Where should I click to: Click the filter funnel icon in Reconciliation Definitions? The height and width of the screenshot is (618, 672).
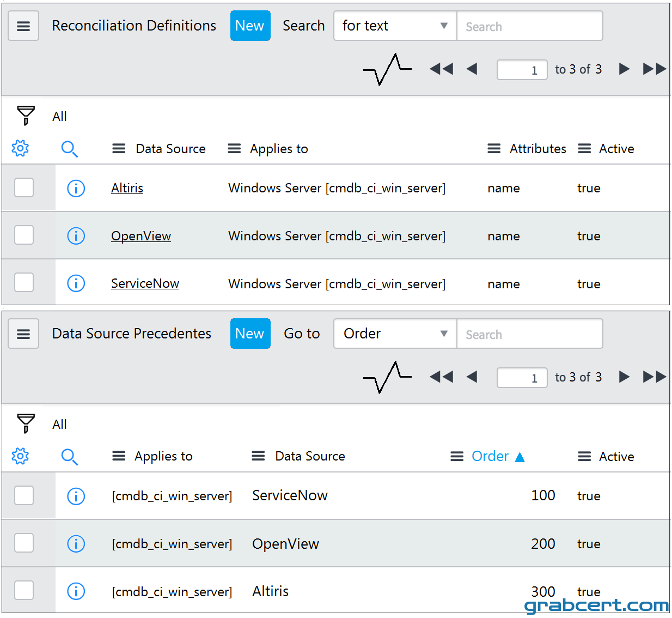tap(26, 116)
